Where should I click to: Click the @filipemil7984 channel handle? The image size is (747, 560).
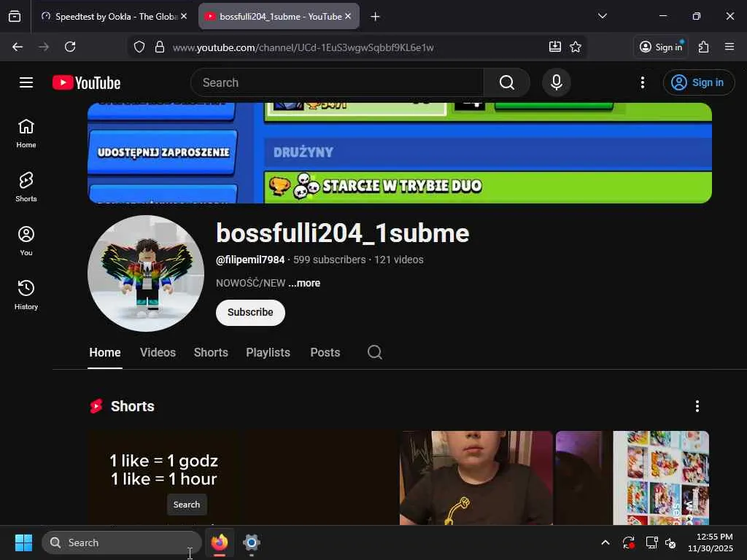(250, 260)
